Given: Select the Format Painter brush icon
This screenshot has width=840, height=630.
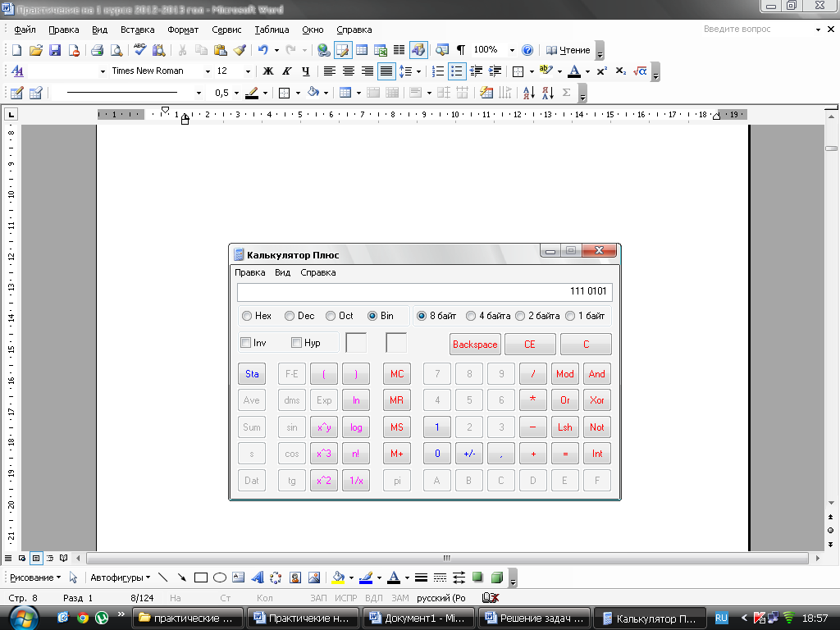Looking at the screenshot, I should coord(240,50).
